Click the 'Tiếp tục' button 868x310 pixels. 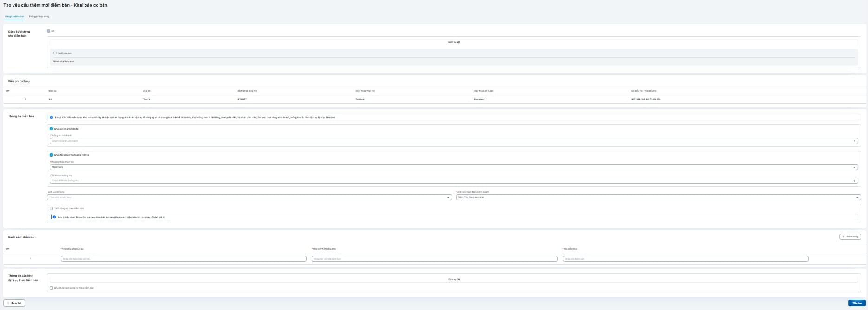[857, 303]
